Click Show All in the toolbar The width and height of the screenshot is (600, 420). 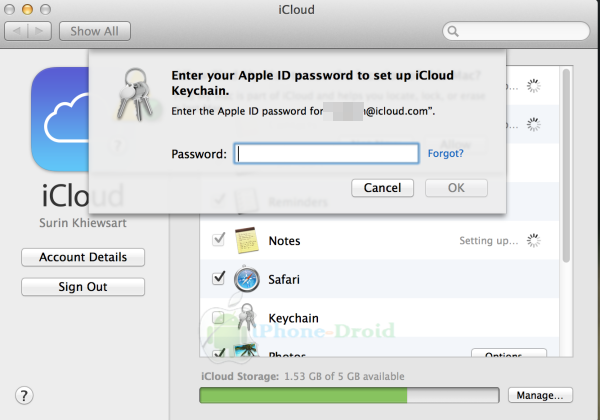coord(94,31)
